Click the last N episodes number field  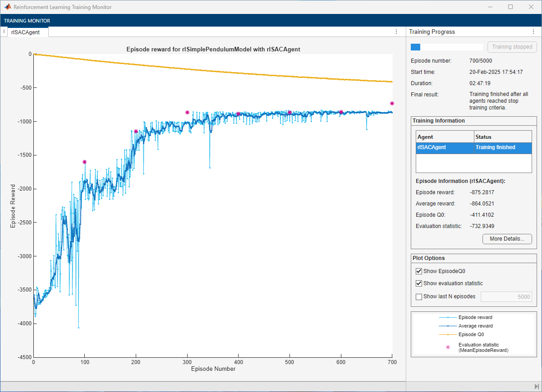pos(506,296)
